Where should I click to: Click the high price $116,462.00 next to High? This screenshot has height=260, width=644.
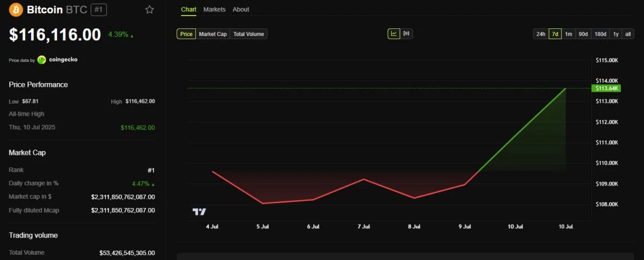click(x=140, y=101)
